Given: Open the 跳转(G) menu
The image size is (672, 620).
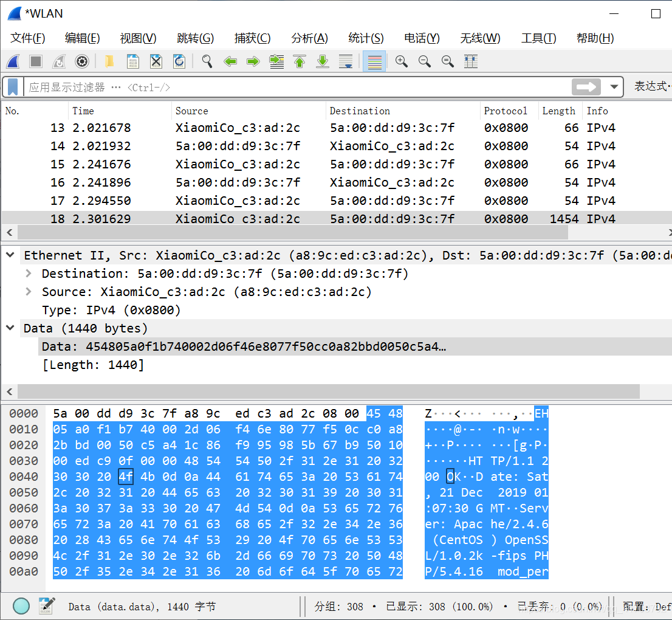Looking at the screenshot, I should [196, 38].
